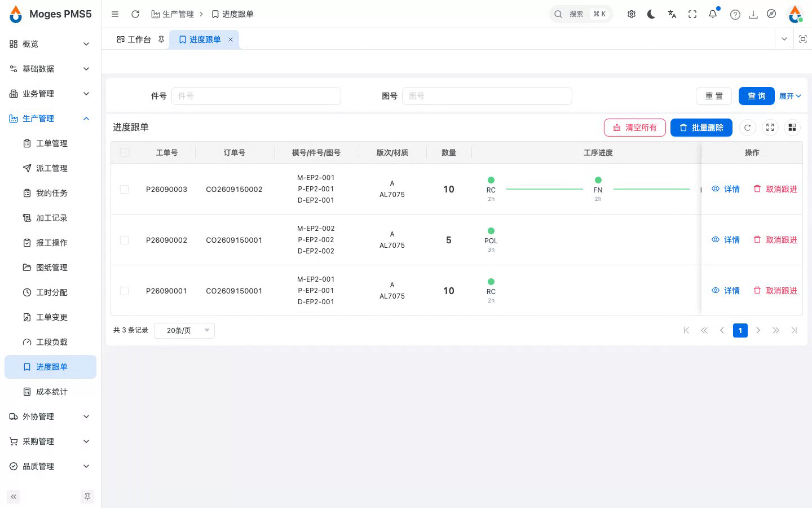Click the download icon in header

click(x=753, y=15)
